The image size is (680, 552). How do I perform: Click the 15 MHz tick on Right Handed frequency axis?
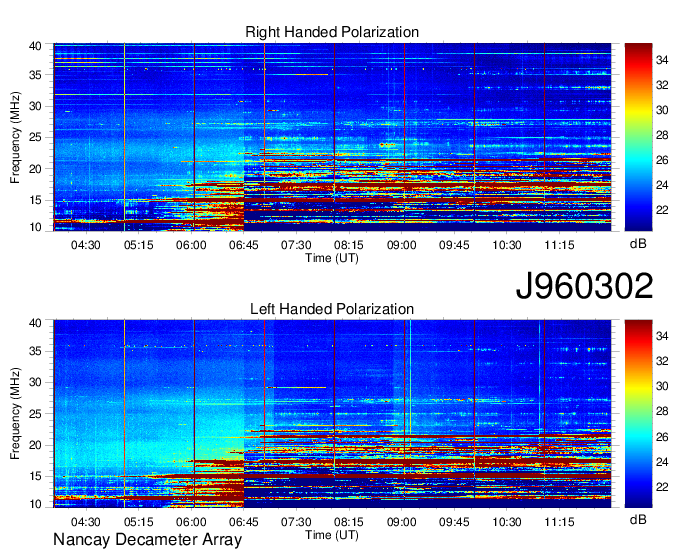(x=35, y=200)
